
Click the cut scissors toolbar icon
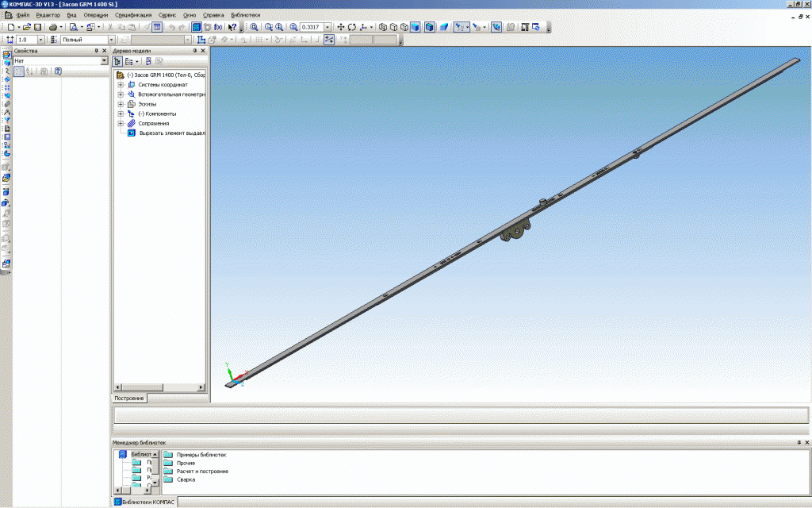[110, 27]
